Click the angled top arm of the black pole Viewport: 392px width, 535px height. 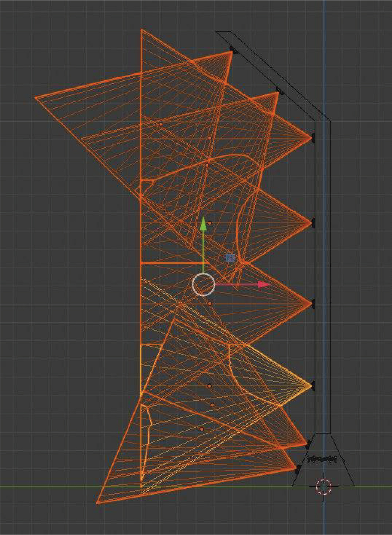274,77
